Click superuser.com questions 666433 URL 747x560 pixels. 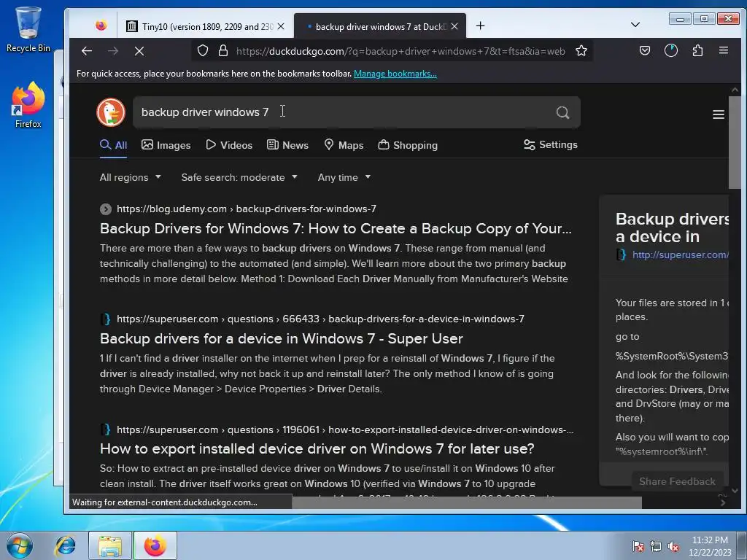[320, 319]
